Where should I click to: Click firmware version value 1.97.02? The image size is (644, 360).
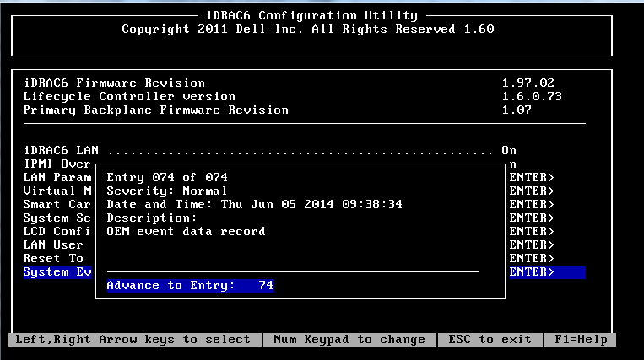point(528,83)
